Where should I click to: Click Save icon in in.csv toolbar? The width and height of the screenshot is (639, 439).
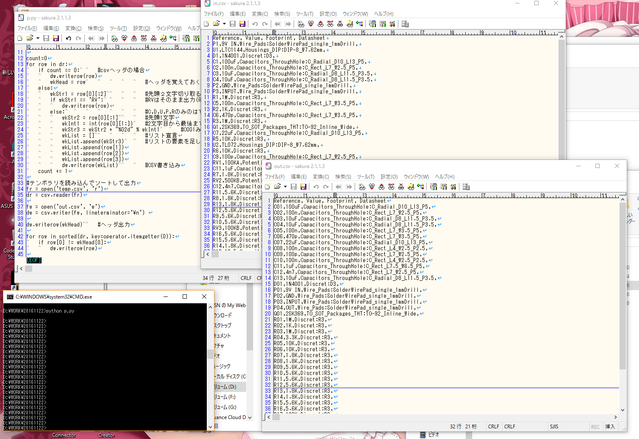click(x=233, y=24)
